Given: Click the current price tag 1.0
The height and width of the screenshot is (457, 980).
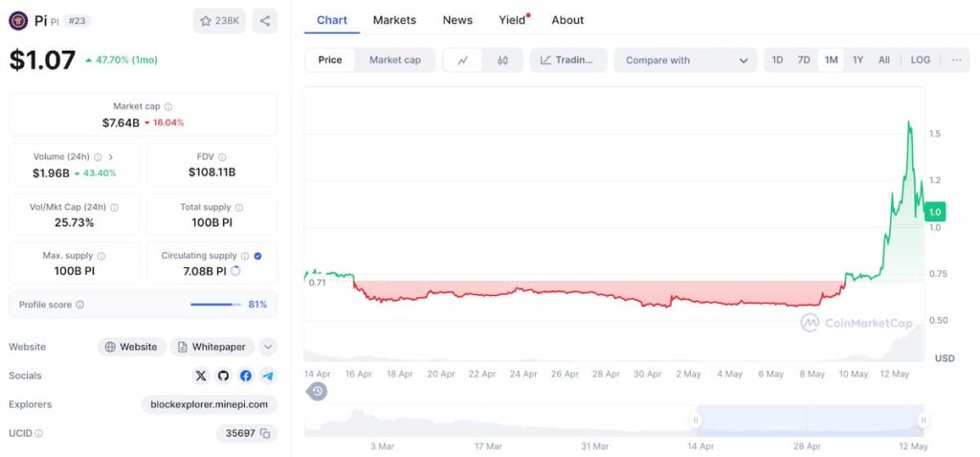Looking at the screenshot, I should tap(935, 213).
